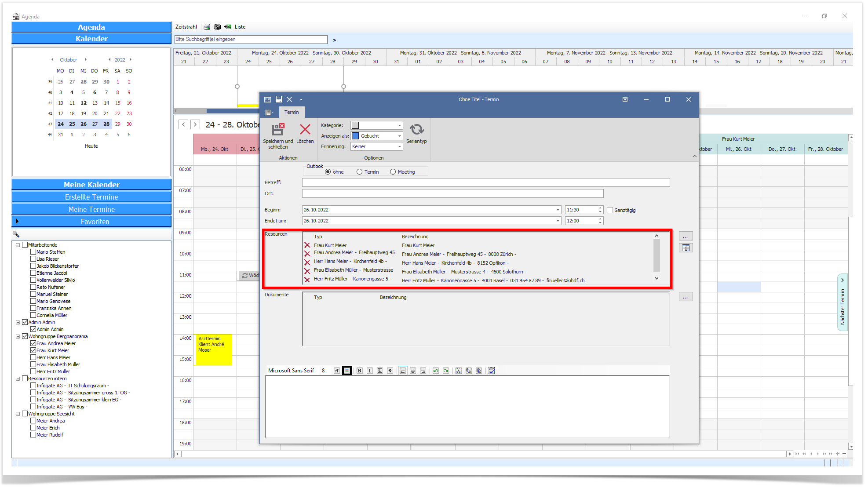Click the Excel export icon before Liste
Image resolution: width=868 pixels, height=488 pixels.
tap(227, 27)
